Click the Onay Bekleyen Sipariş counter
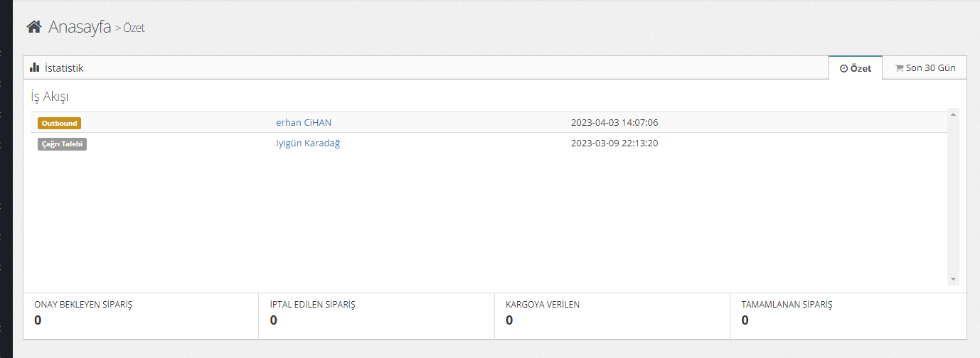The height and width of the screenshot is (358, 980). pyautogui.click(x=38, y=320)
